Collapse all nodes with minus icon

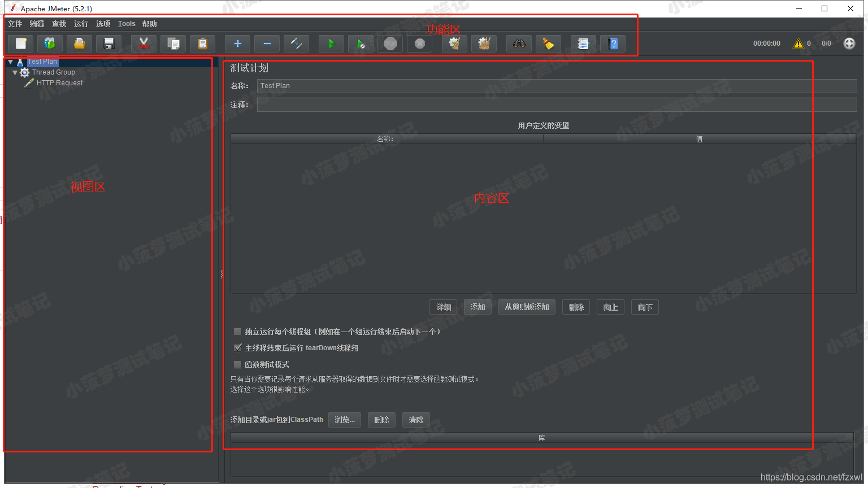(x=267, y=43)
